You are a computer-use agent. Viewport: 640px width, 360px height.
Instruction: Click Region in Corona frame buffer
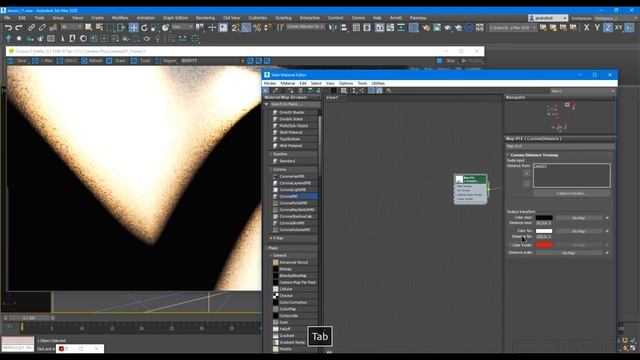click(x=166, y=60)
